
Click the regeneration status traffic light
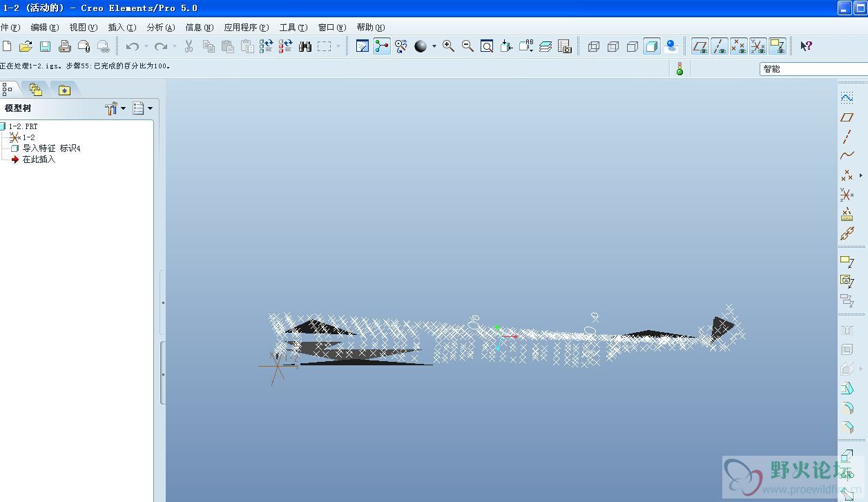[679, 68]
